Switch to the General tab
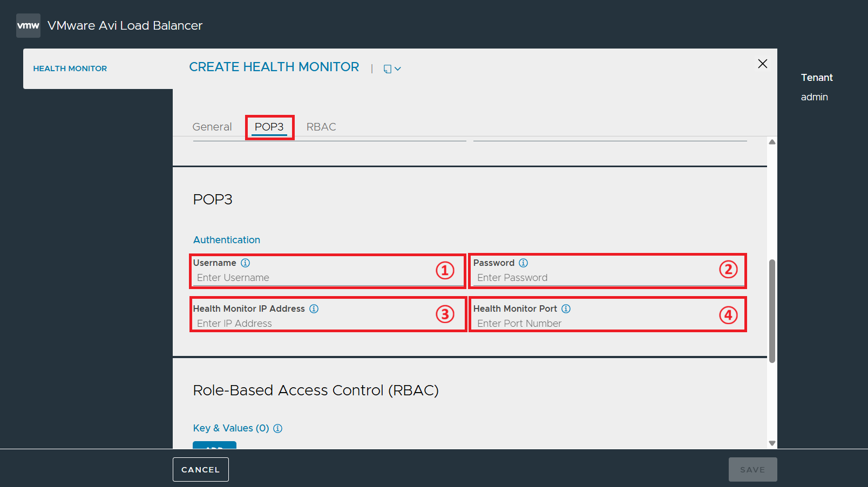 [212, 127]
